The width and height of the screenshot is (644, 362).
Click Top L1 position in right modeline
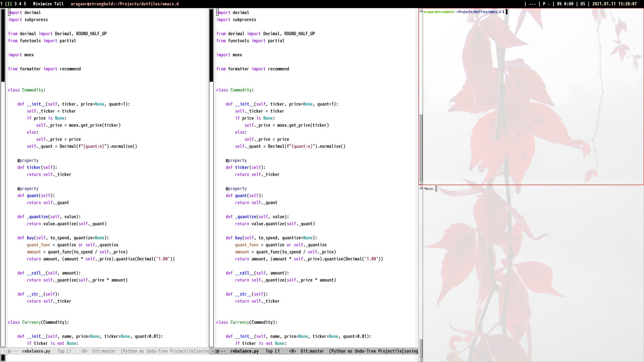(x=273, y=351)
